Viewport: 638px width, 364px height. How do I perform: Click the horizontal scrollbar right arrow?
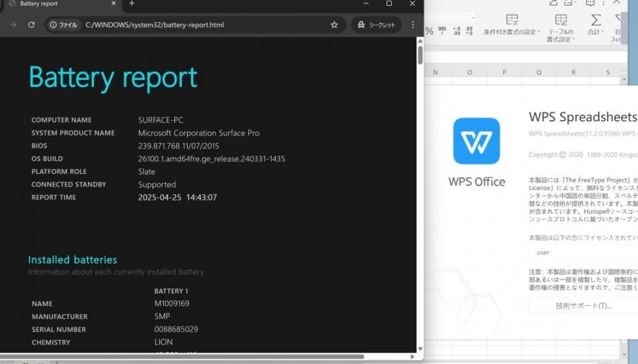412,357
